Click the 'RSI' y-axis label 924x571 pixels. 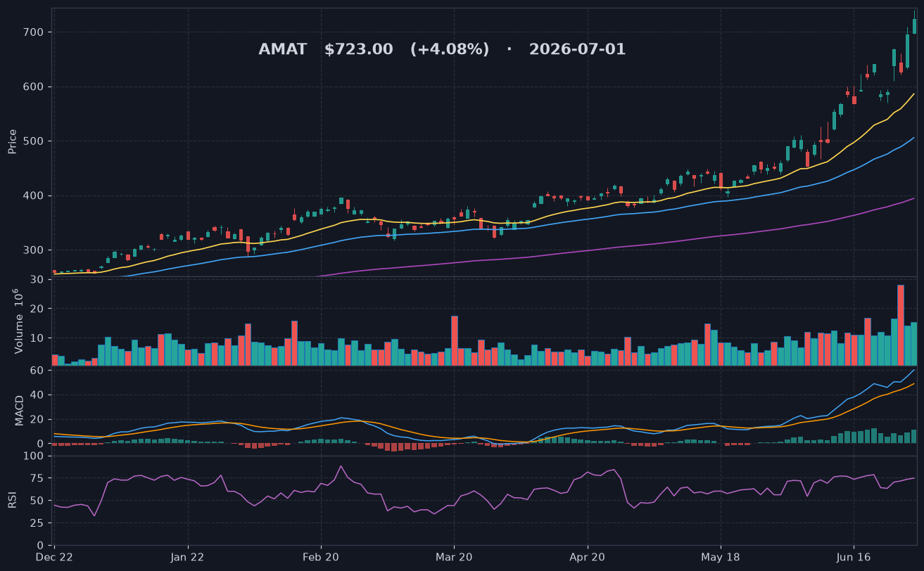(13, 500)
